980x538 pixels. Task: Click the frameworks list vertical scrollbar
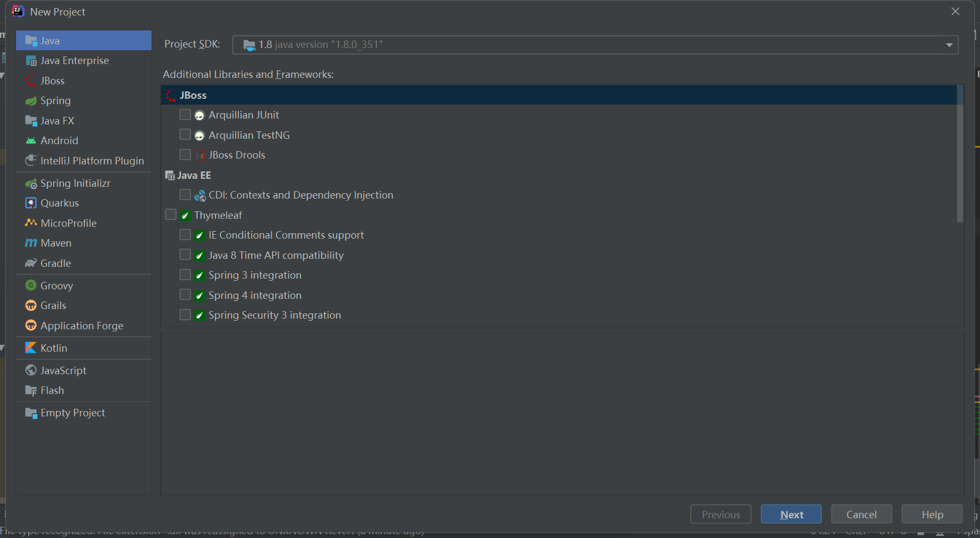(x=960, y=154)
